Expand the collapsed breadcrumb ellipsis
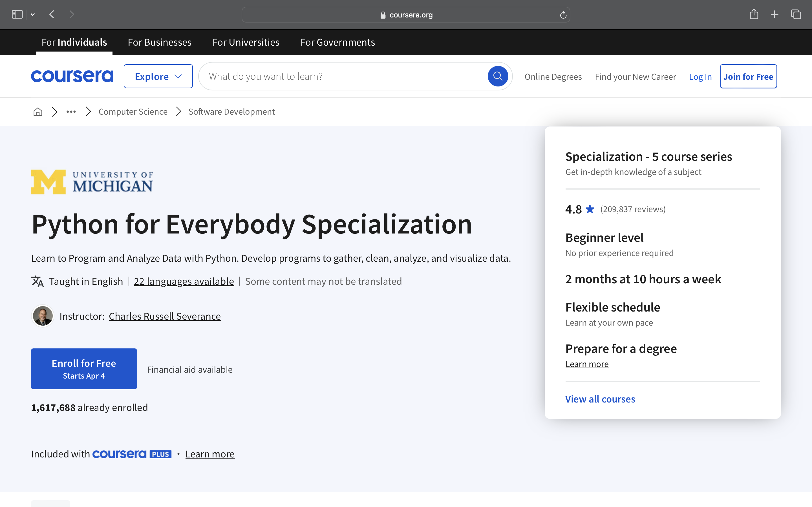This screenshot has height=507, width=812. point(71,111)
